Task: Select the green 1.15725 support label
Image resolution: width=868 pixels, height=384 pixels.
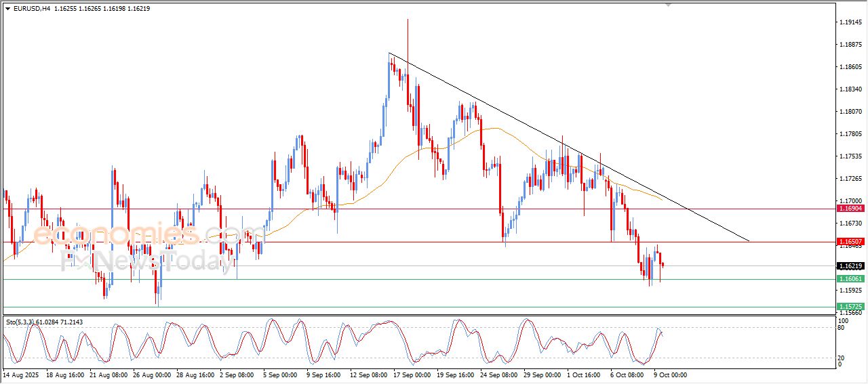Action: [850, 307]
